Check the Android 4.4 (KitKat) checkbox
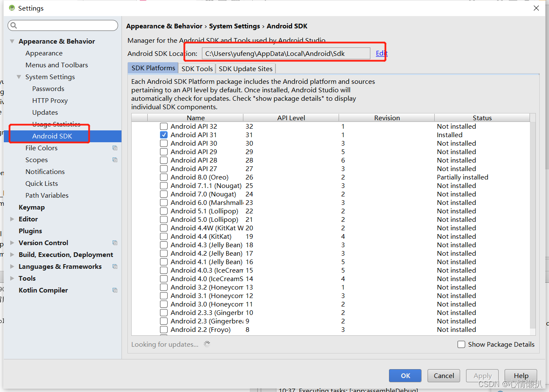Viewport: 549px width, 392px height. point(164,236)
